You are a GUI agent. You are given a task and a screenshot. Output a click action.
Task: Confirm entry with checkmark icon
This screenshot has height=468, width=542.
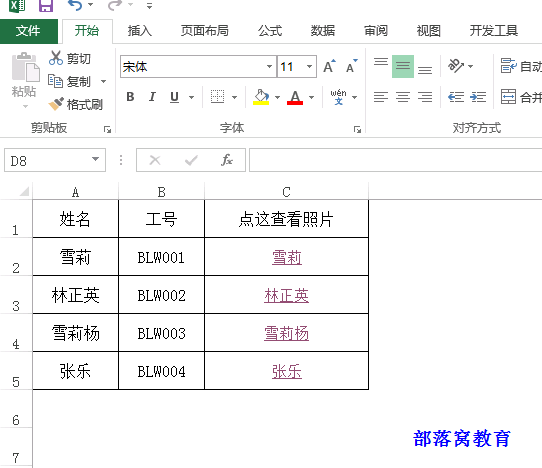(191, 160)
